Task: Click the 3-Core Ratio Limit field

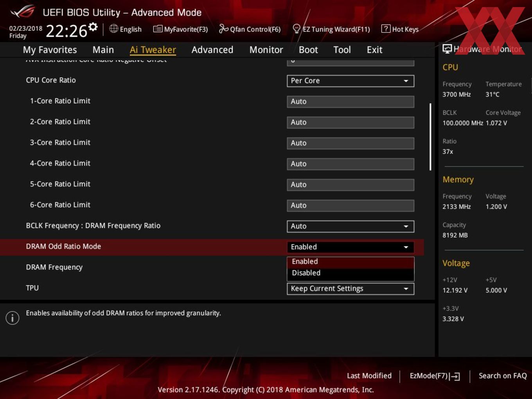Action: point(350,143)
